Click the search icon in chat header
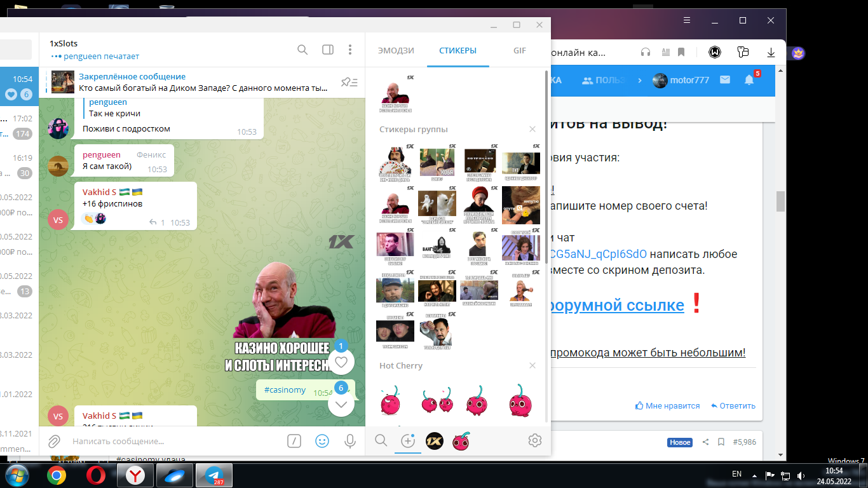 point(302,50)
